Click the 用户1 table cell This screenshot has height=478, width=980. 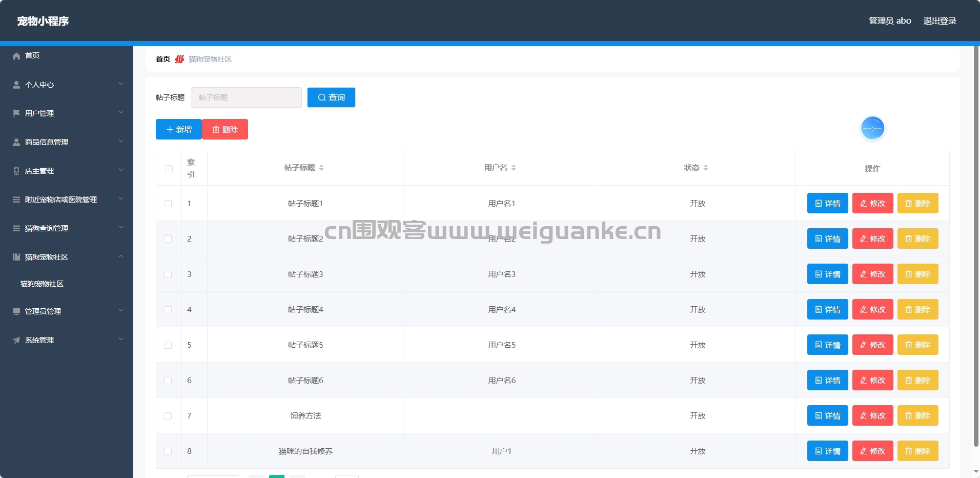tap(502, 451)
